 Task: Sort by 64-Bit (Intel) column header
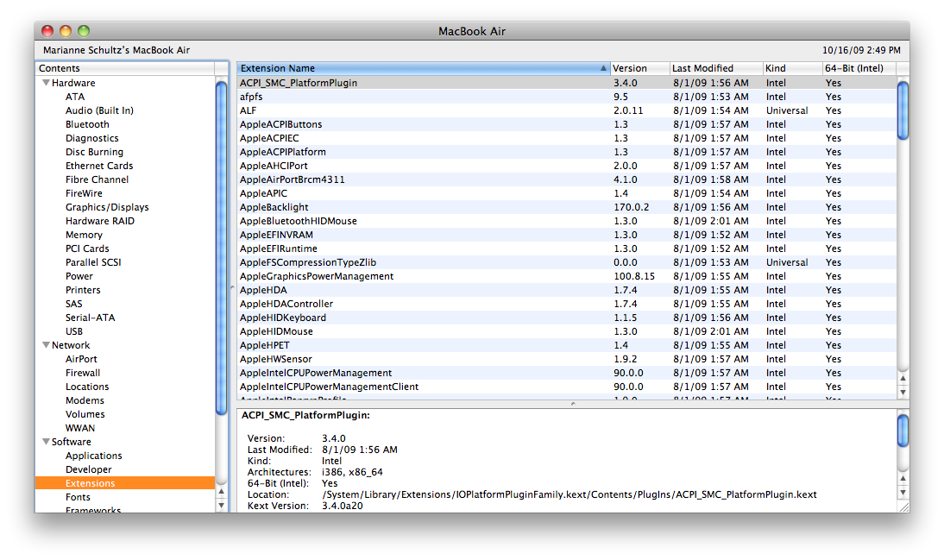coord(859,69)
